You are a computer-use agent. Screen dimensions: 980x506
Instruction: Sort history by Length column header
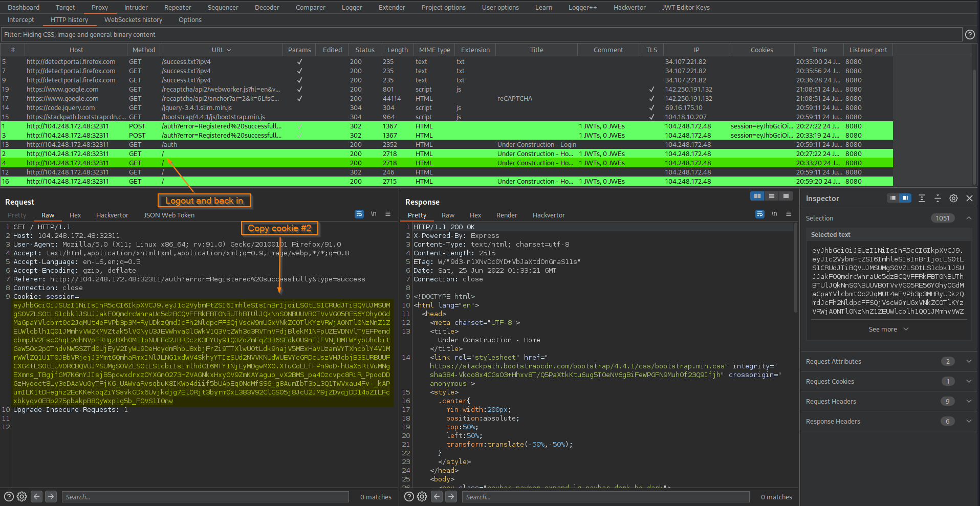tap(397, 50)
